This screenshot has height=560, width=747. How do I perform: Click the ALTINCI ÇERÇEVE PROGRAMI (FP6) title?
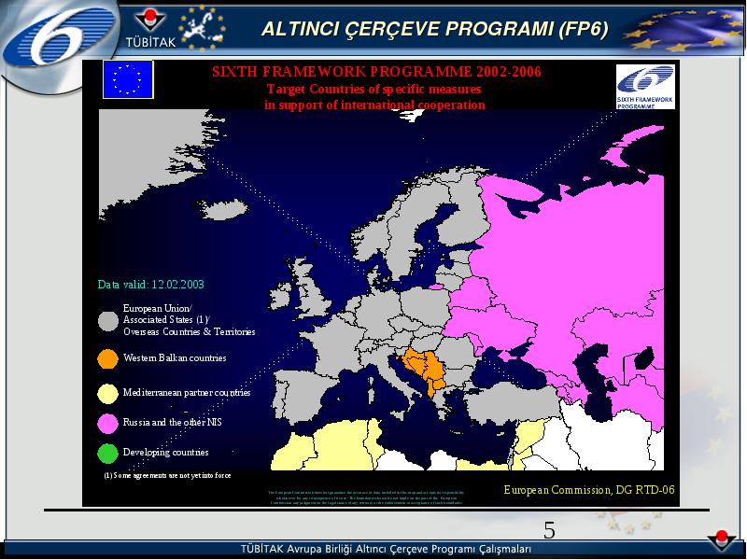[435, 30]
